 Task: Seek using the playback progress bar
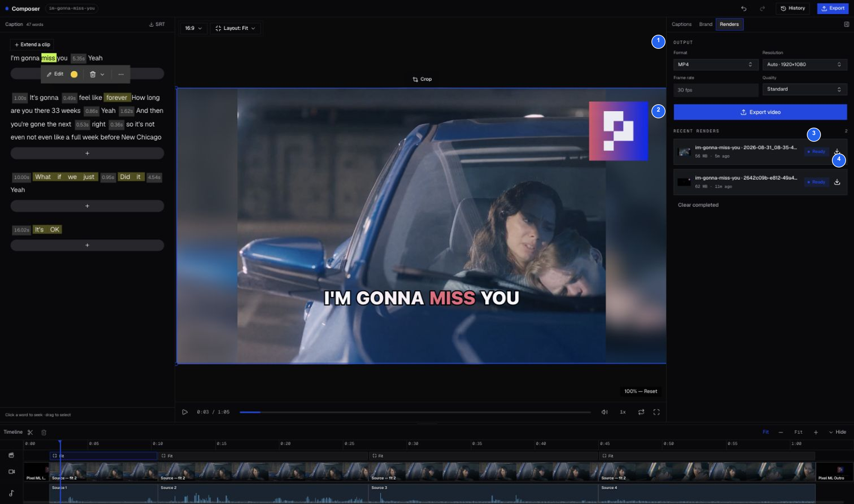415,412
